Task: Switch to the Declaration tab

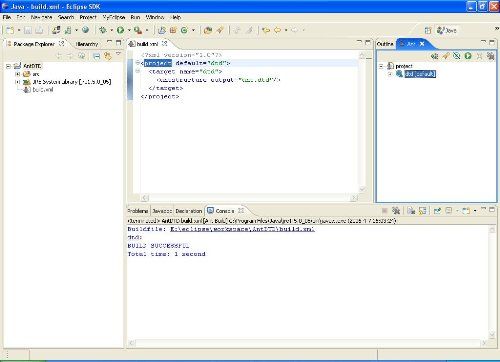Action: pos(189,211)
